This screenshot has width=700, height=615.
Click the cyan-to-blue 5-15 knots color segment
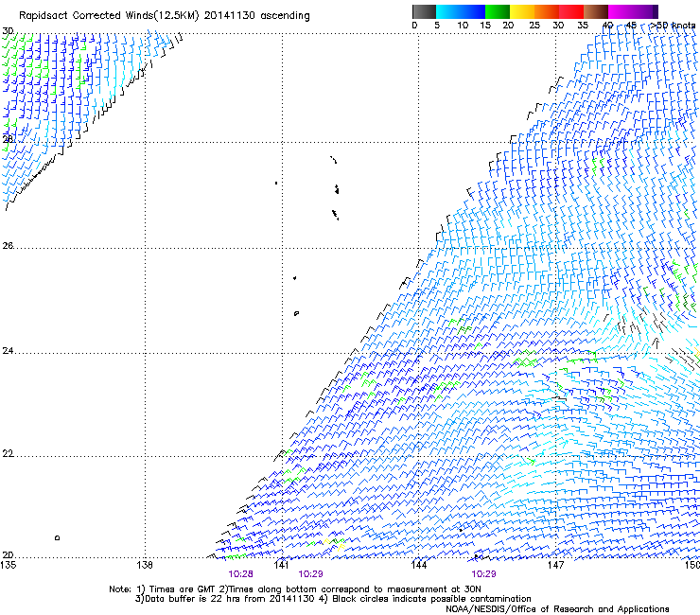tap(461, 11)
